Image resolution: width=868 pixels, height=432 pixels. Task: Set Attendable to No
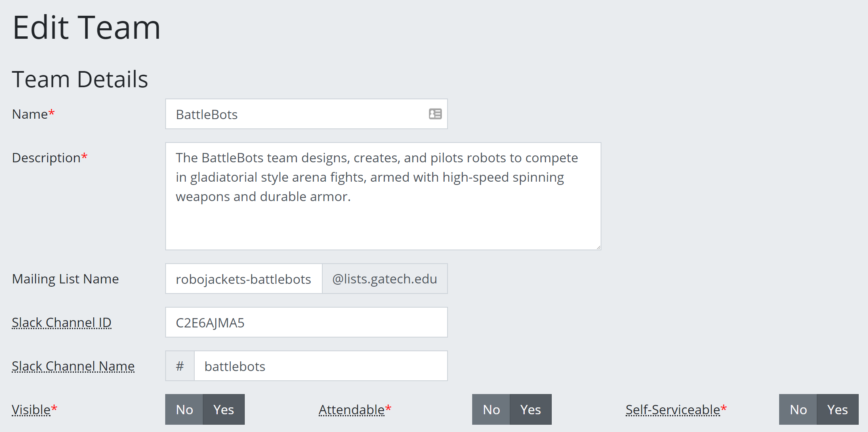[x=491, y=409]
